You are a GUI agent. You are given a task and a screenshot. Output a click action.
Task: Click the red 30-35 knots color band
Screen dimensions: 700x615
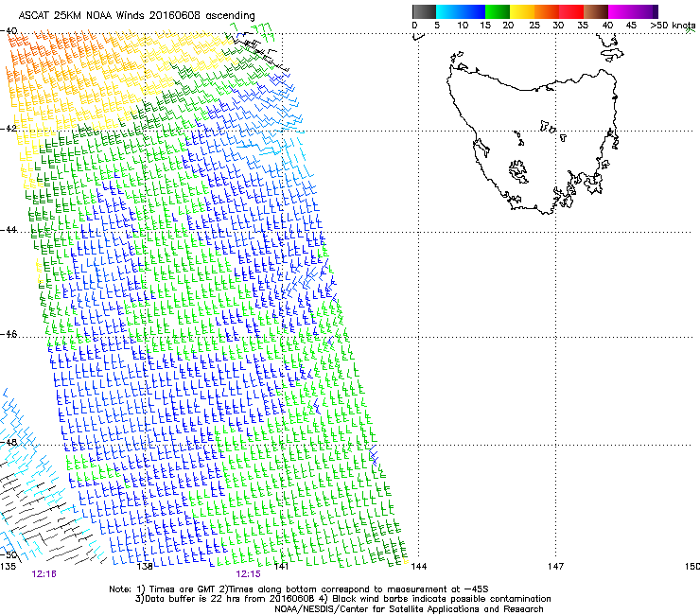(571, 11)
